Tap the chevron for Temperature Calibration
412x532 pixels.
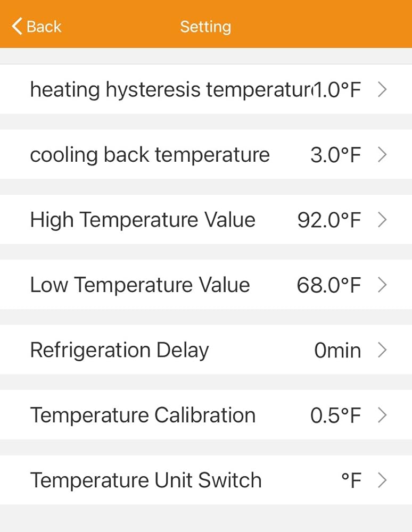(x=382, y=415)
